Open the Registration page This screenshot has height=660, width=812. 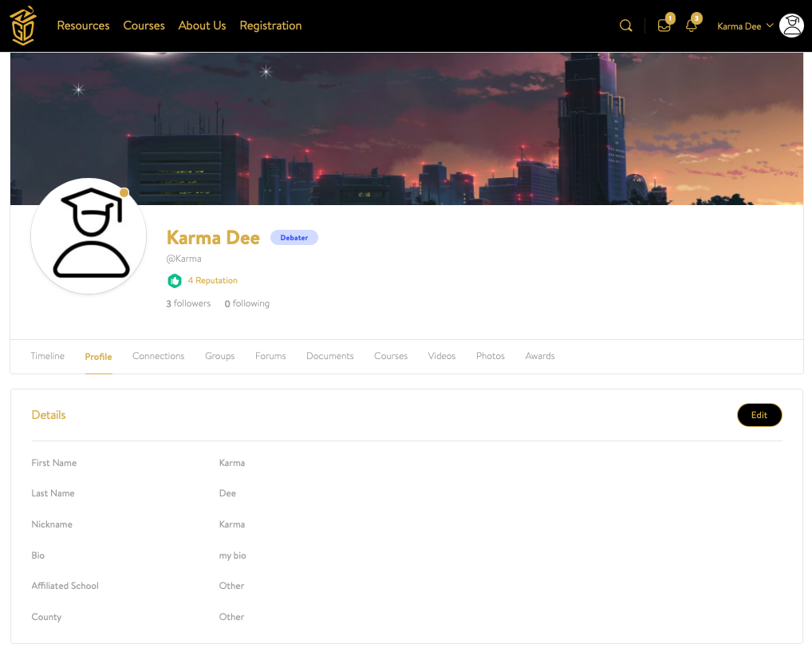click(x=270, y=26)
